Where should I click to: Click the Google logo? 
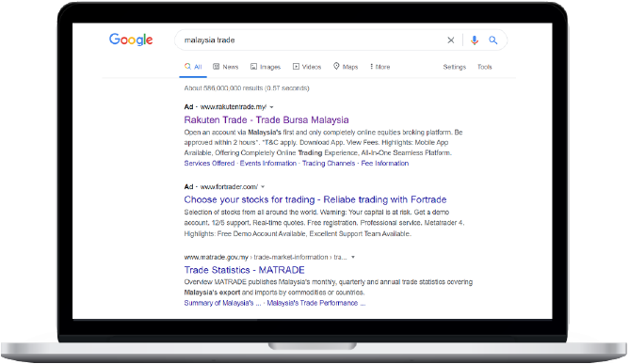(131, 40)
